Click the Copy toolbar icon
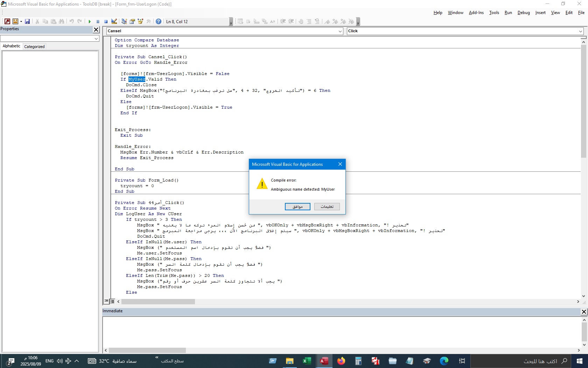This screenshot has height=368, width=588. pos(45,21)
